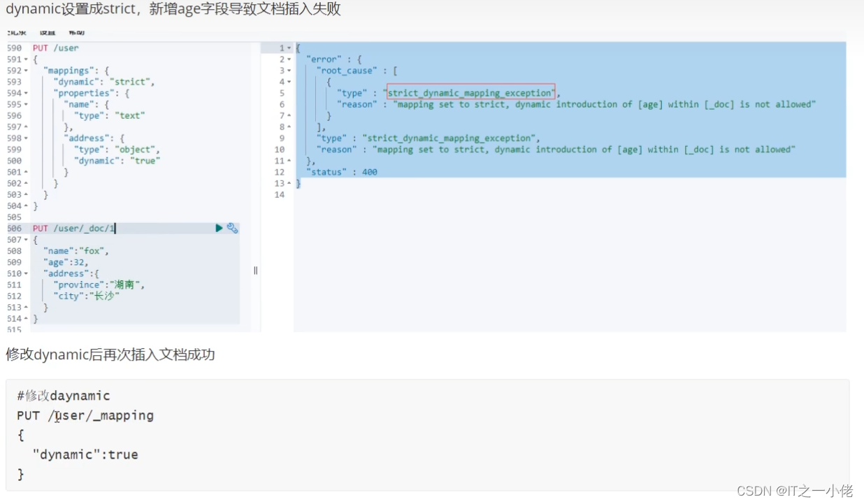Fold root_cause array at output line 3
The height and width of the screenshot is (504, 864).
pyautogui.click(x=289, y=71)
